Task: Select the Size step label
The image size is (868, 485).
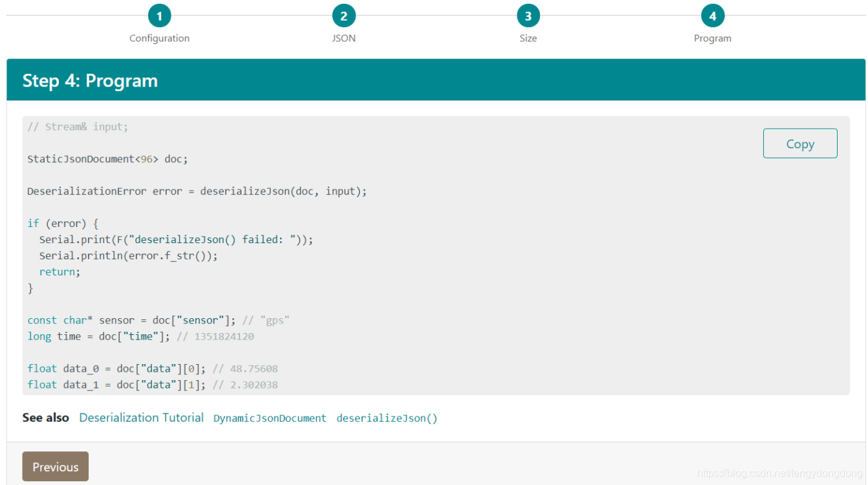Action: 528,38
